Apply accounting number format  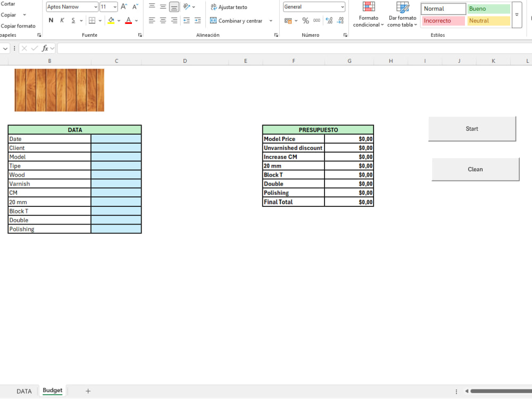288,21
